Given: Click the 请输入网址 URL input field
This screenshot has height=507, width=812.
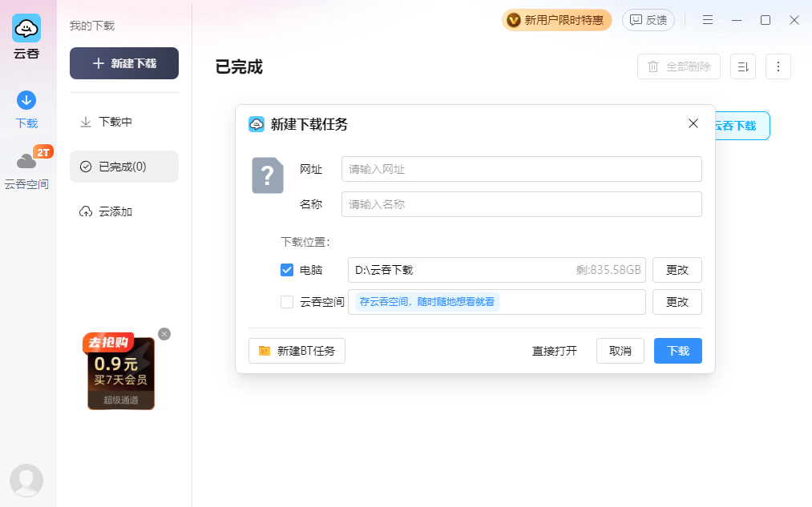Looking at the screenshot, I should (521, 169).
